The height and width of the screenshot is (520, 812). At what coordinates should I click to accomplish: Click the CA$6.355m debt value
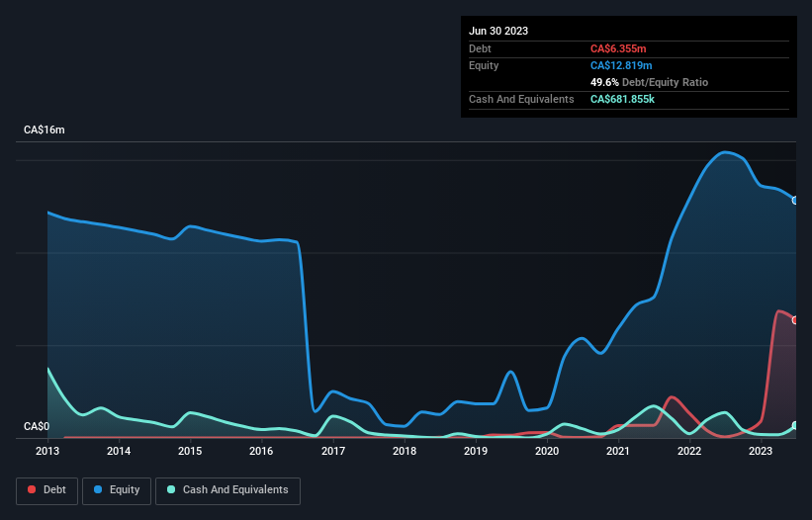(x=618, y=48)
